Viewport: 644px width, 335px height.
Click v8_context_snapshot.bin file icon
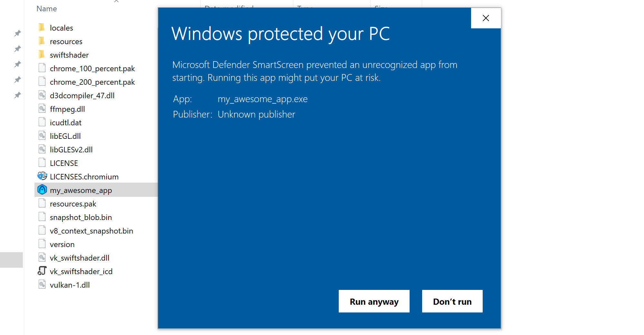[42, 231]
